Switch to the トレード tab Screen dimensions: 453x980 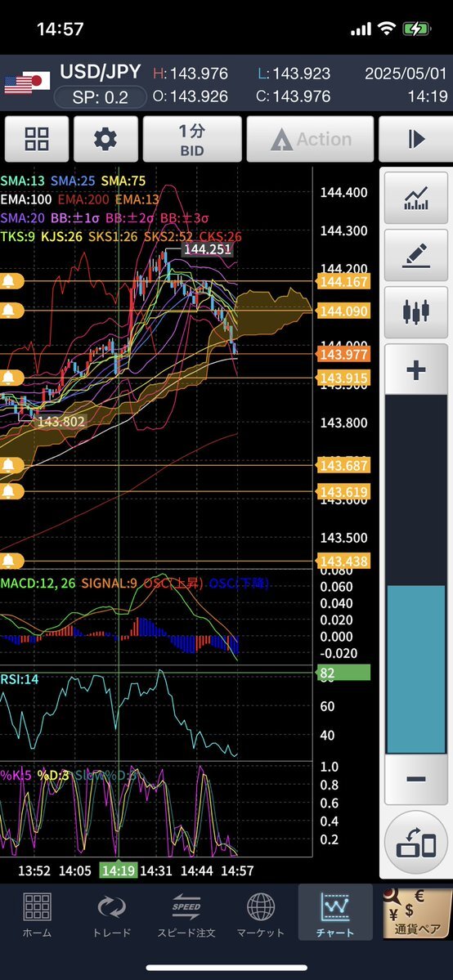111,915
